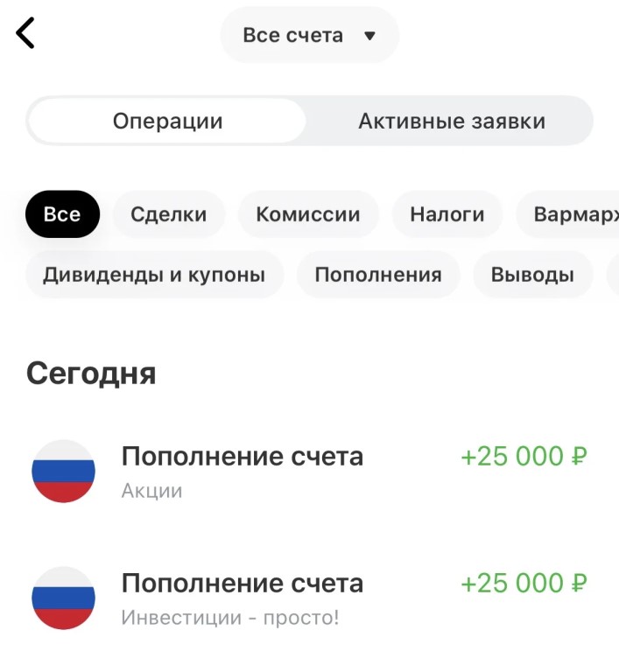Tap the back arrow icon
The width and height of the screenshot is (619, 672).
(25, 34)
